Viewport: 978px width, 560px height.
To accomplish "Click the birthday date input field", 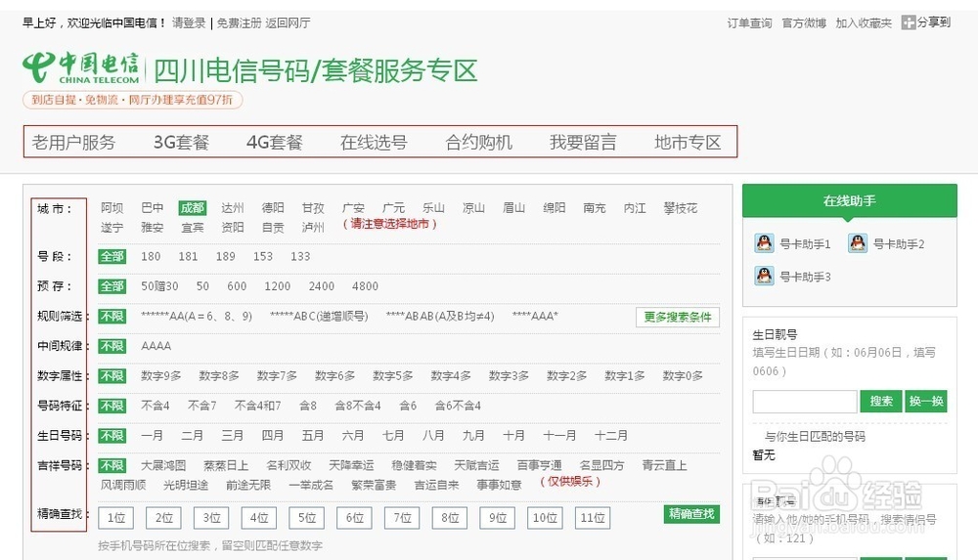I will point(805,402).
